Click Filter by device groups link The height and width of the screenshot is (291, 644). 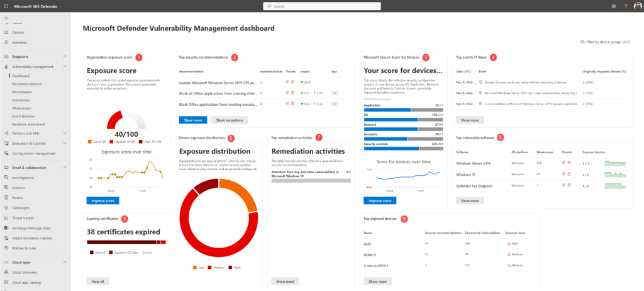[x=607, y=42]
